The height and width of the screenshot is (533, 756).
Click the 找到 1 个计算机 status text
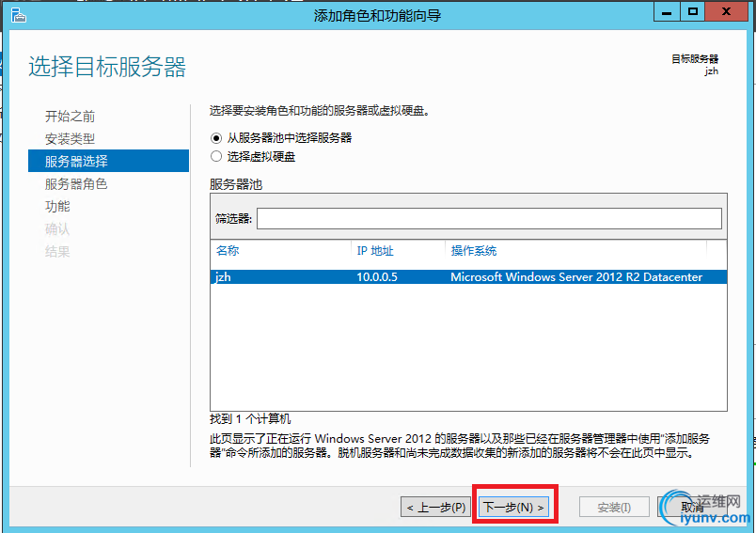(250, 419)
